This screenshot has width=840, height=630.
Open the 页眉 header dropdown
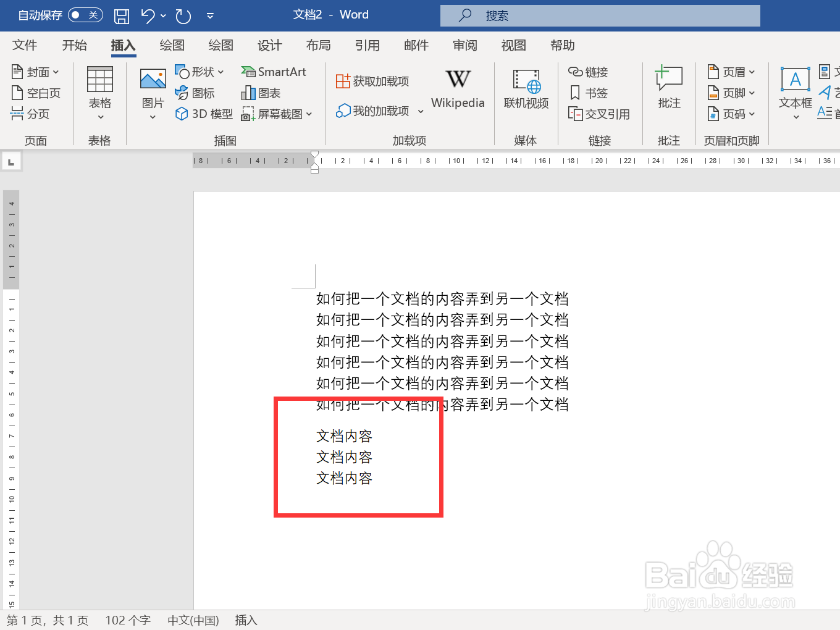point(731,72)
